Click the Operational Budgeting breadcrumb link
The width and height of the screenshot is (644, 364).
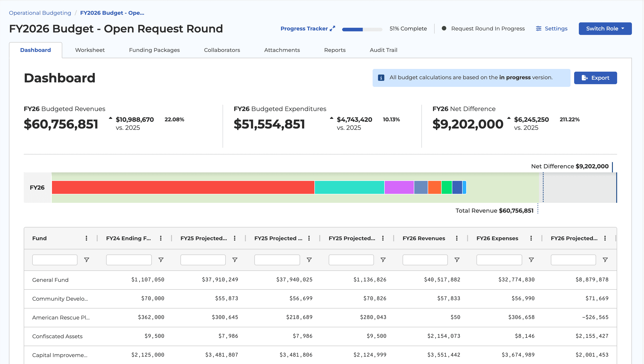click(x=40, y=13)
